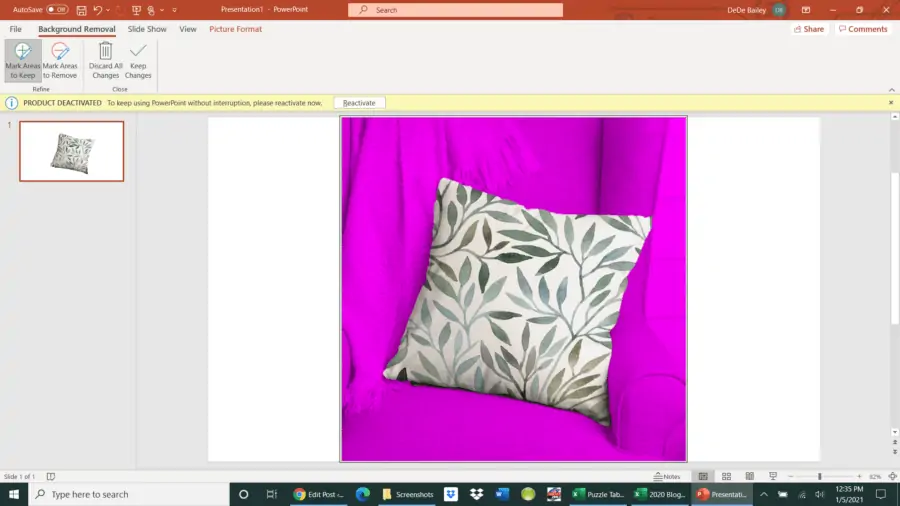The width and height of the screenshot is (900, 506).
Task: Click the accessibility/spell check icon in status bar
Action: click(51, 476)
